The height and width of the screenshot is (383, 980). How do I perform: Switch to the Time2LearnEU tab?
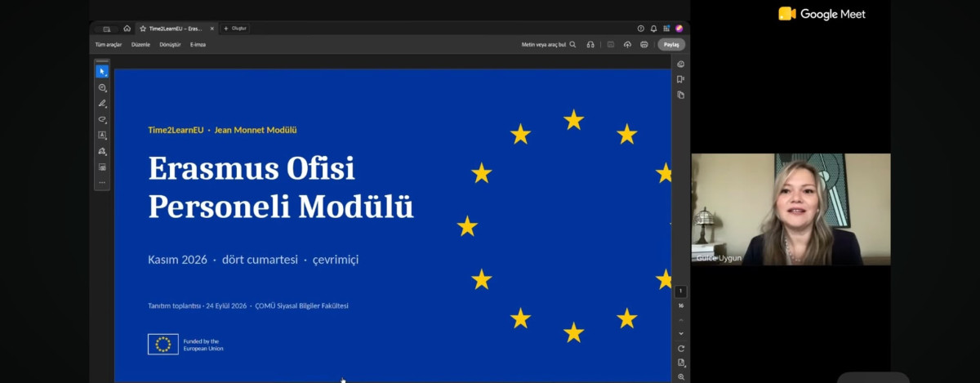176,29
